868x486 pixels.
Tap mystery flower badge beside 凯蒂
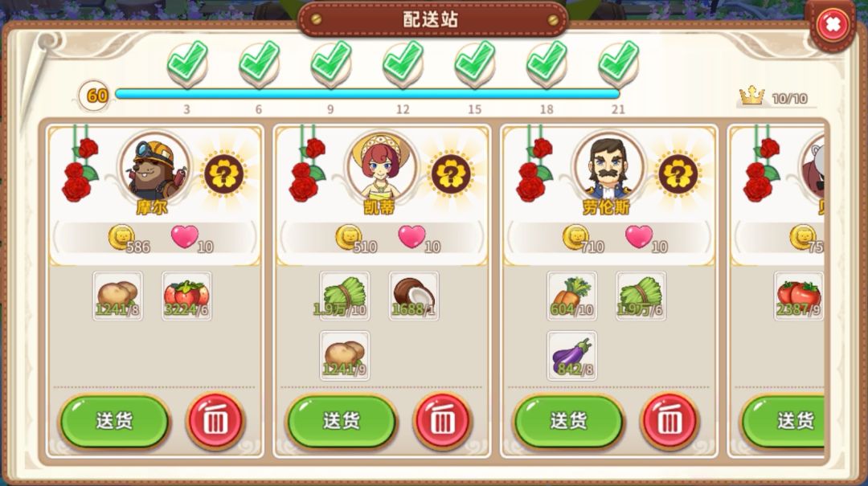[x=451, y=174]
